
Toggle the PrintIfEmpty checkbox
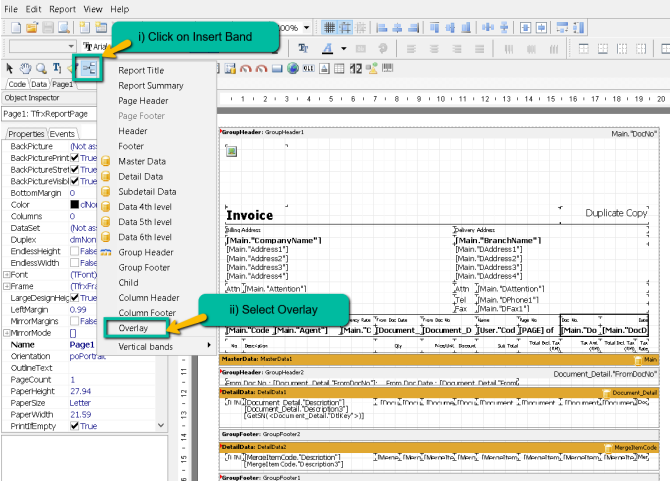tap(73, 426)
